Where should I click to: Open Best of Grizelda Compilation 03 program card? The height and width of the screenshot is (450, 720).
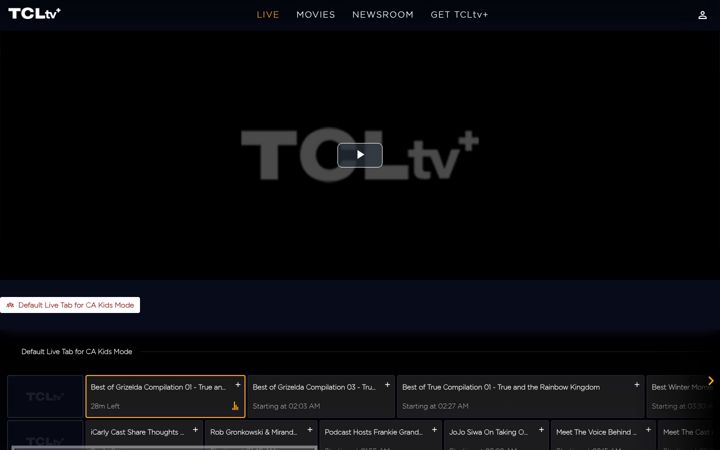(321, 396)
